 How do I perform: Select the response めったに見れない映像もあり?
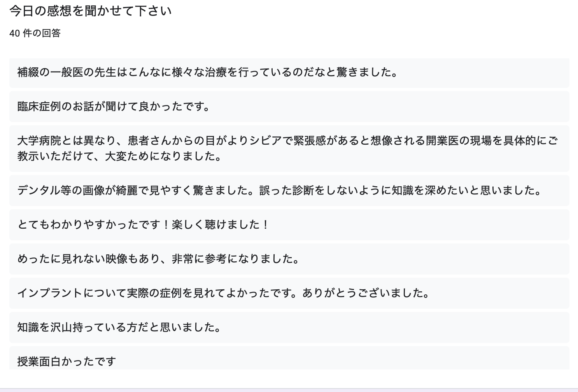pos(289,259)
